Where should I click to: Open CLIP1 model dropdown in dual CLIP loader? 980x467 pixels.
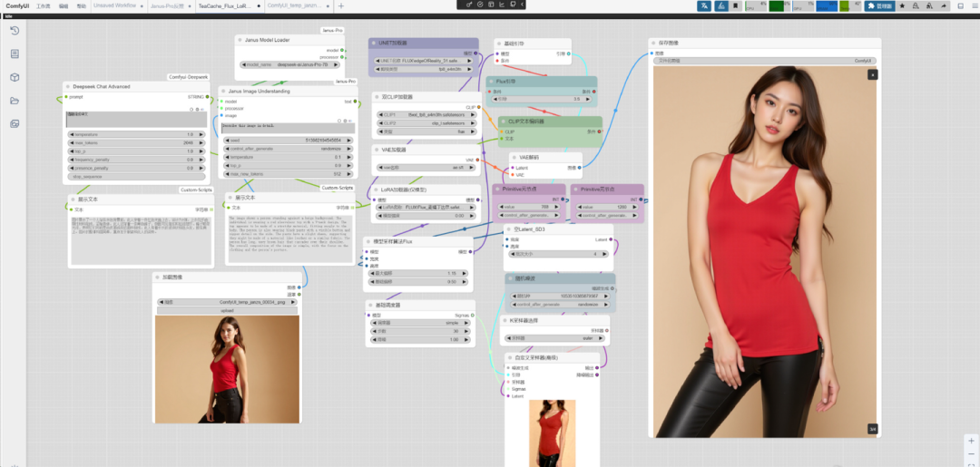coord(426,115)
